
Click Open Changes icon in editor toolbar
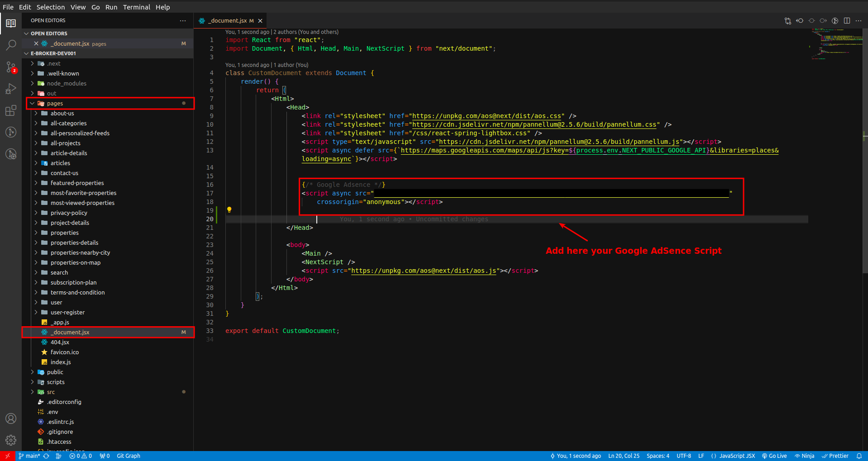[x=788, y=21]
